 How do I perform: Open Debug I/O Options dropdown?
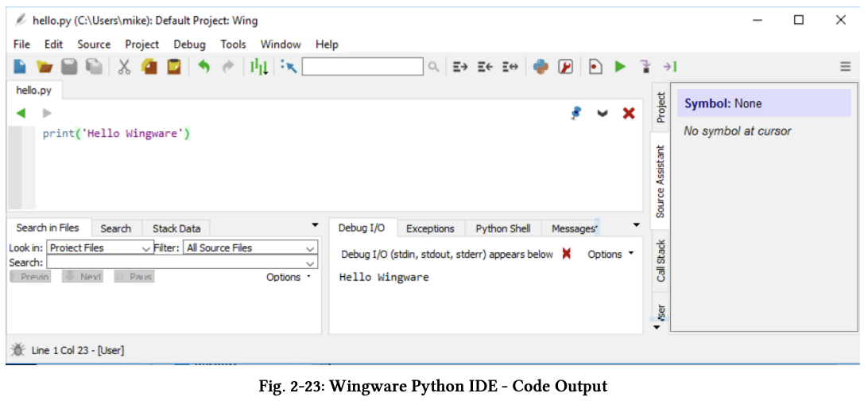[610, 254]
